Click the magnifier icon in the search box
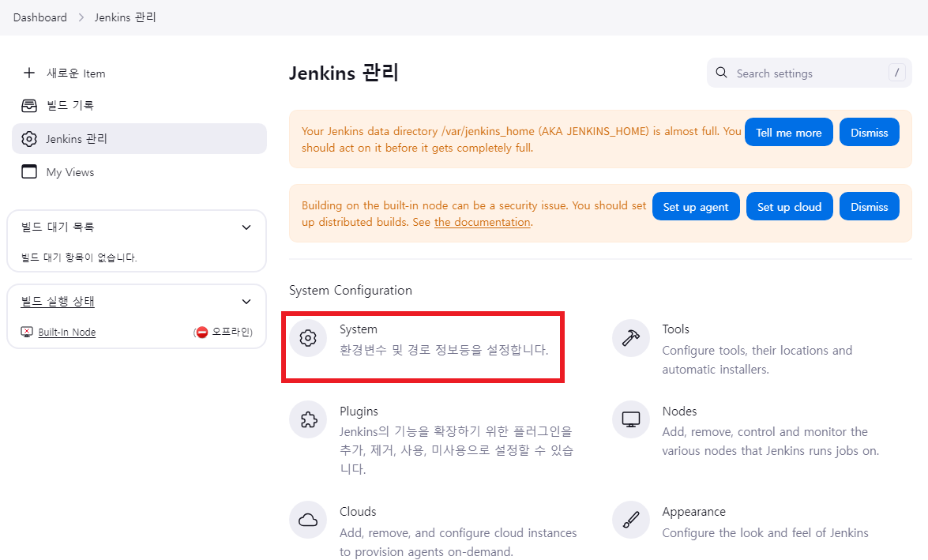The height and width of the screenshot is (560, 928). [x=721, y=73]
